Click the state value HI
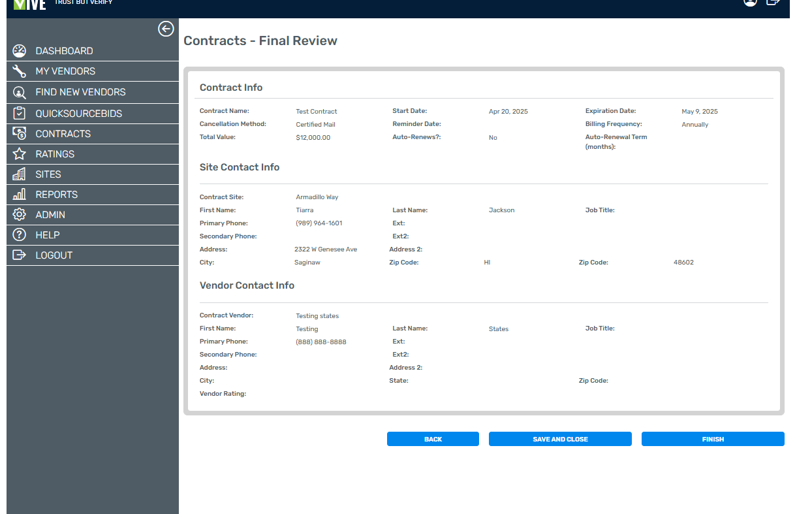The image size is (812, 514). click(487, 263)
